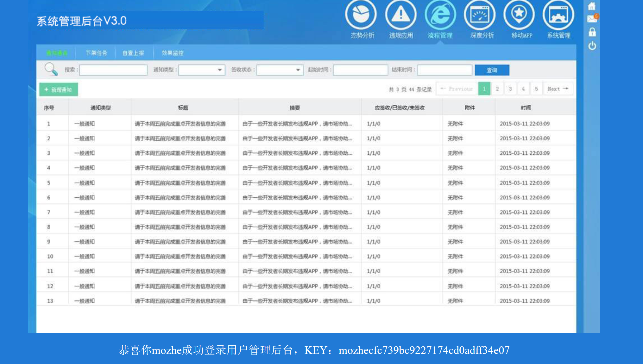Expand the 签收状态 dropdown
Viewport: 643px width, 364px height.
point(280,70)
